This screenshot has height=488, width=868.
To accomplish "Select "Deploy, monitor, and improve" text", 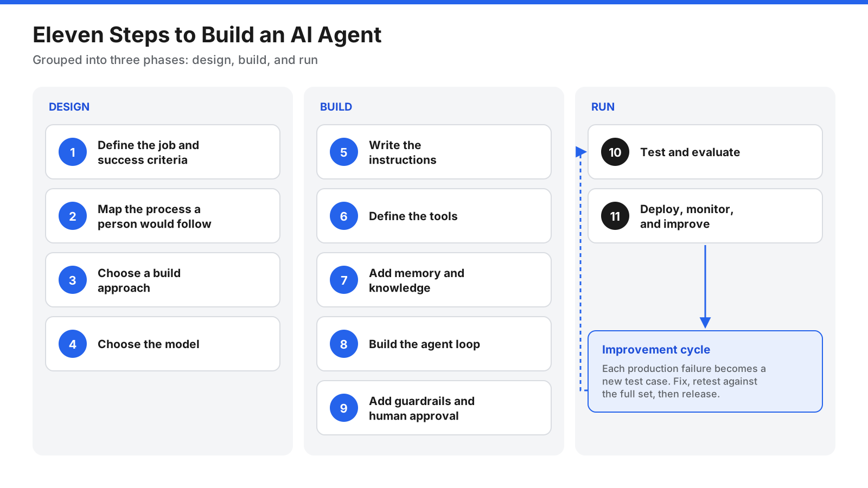I will tap(687, 216).
